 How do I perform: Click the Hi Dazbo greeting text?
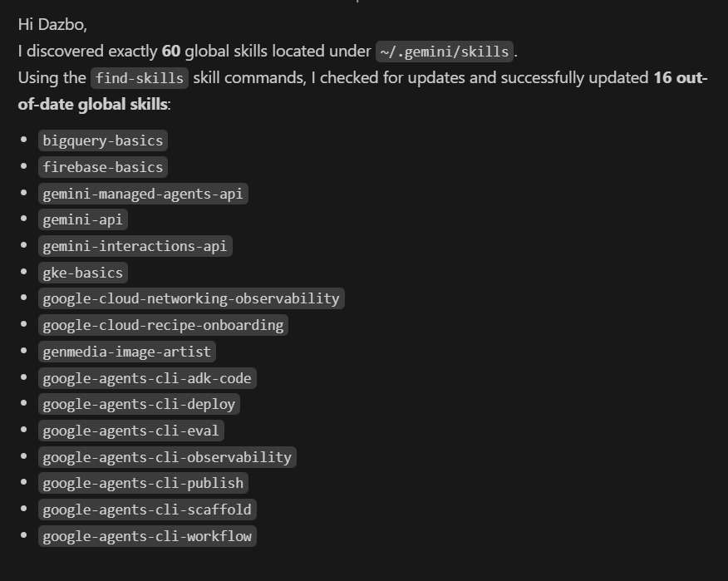pyautogui.click(x=52, y=25)
